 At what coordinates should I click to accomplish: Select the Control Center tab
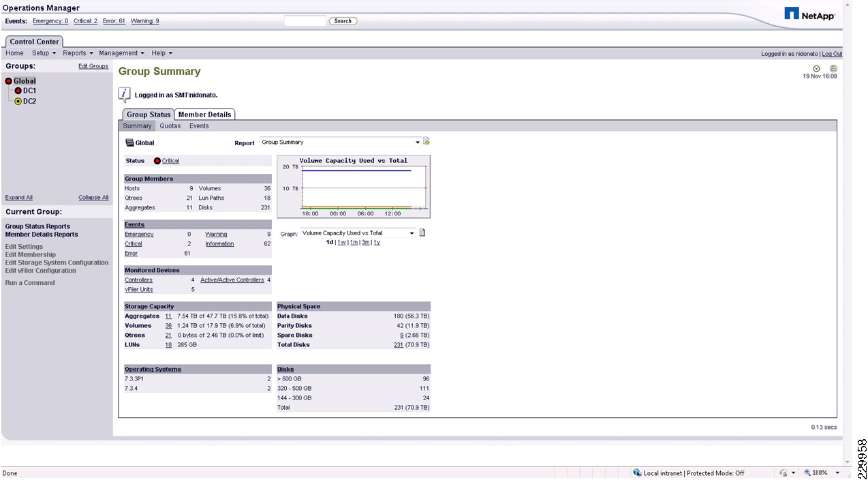pos(34,42)
